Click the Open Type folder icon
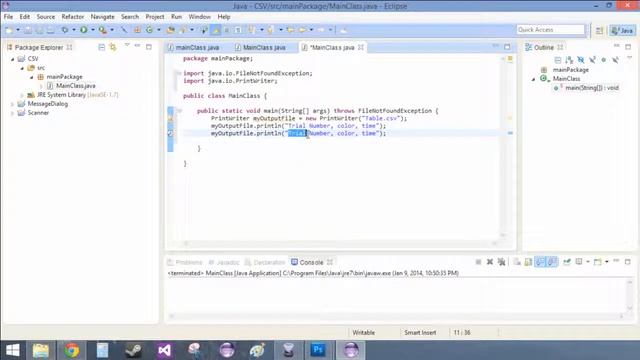Screen dimensions: 640x360 click(x=171, y=30)
